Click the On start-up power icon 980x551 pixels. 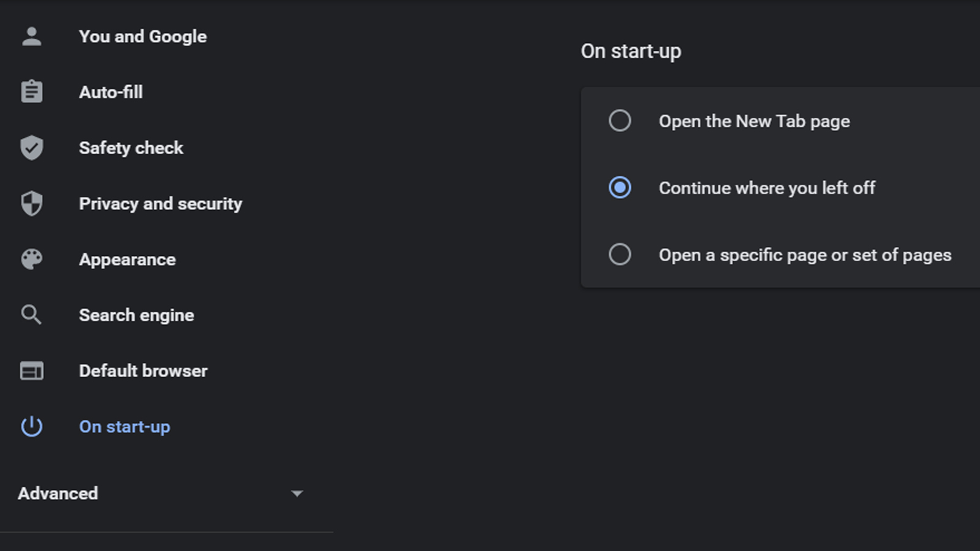coord(32,426)
